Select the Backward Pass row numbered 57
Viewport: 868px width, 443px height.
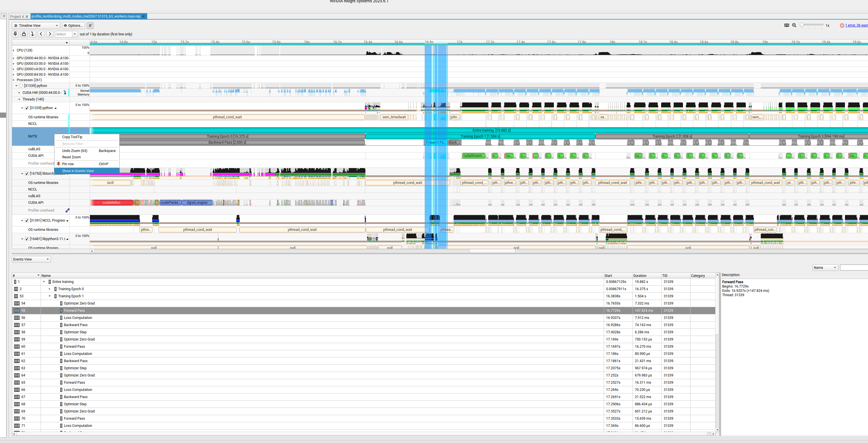pyautogui.click(x=76, y=325)
